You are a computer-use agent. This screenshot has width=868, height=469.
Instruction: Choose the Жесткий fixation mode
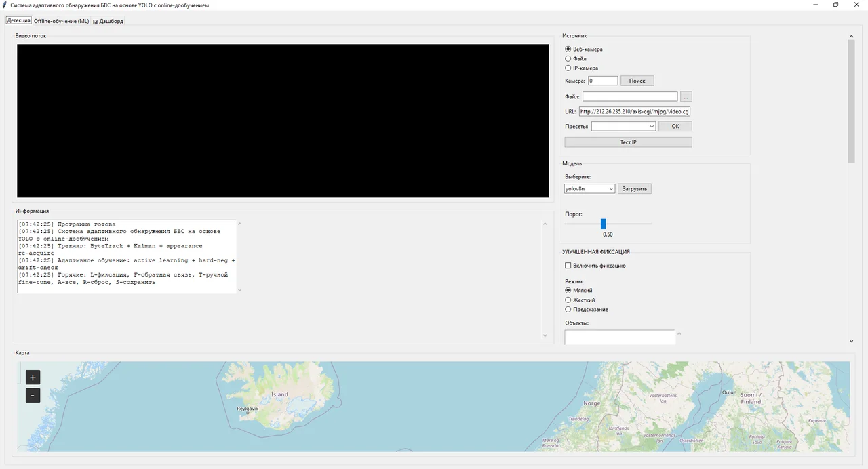point(568,300)
